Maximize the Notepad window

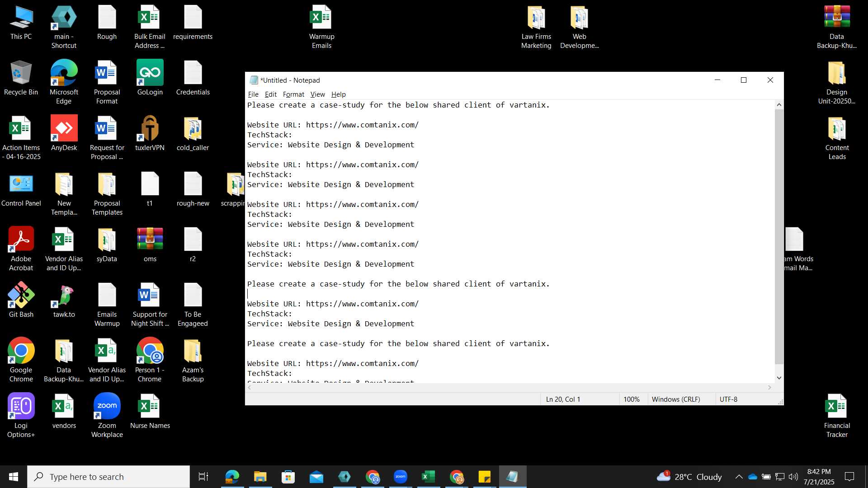(x=744, y=80)
